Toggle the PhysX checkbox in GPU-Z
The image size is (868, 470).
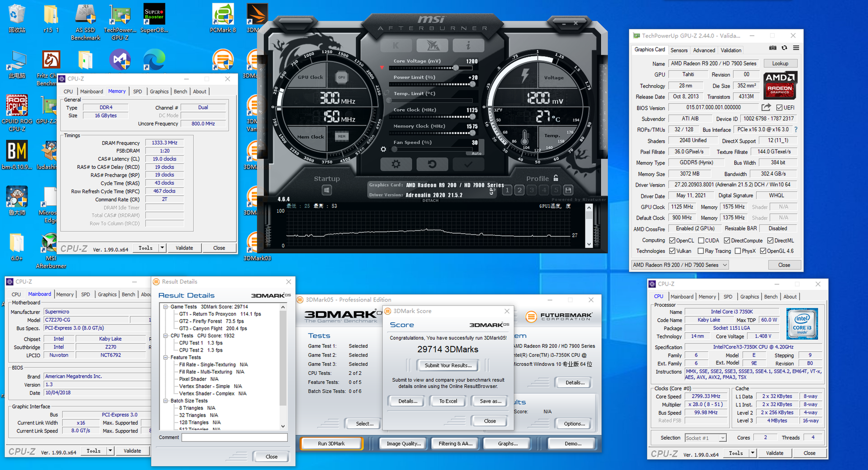(x=738, y=251)
